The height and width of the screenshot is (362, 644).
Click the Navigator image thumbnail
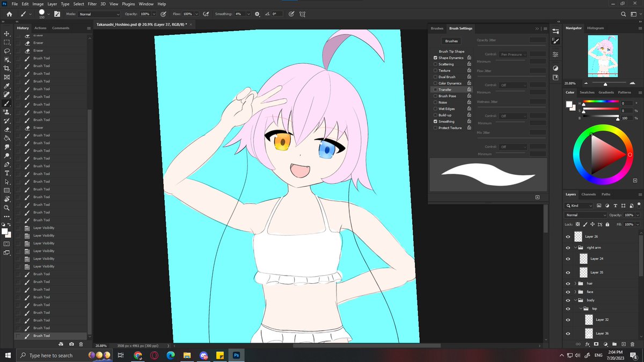click(602, 56)
